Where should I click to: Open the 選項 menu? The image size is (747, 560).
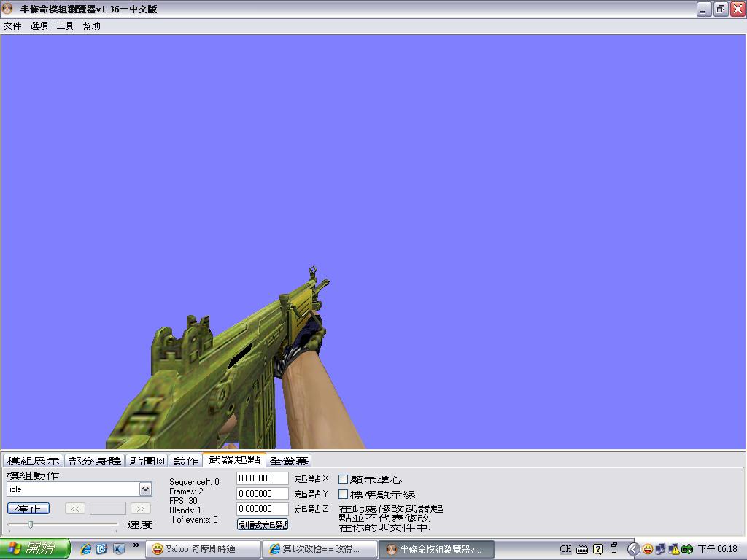point(39,26)
